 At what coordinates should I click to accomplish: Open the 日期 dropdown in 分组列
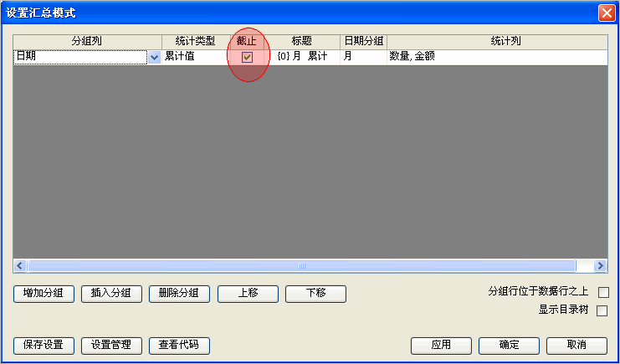click(154, 57)
